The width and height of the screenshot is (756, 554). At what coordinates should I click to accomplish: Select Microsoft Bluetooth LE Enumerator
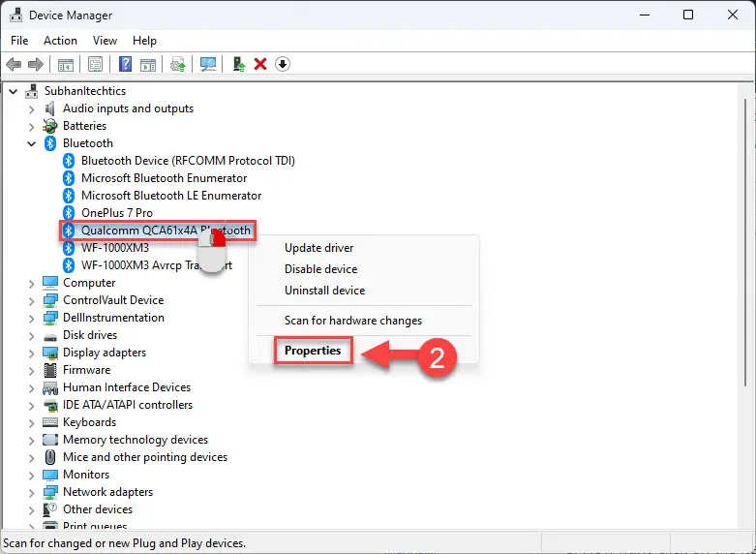(171, 196)
